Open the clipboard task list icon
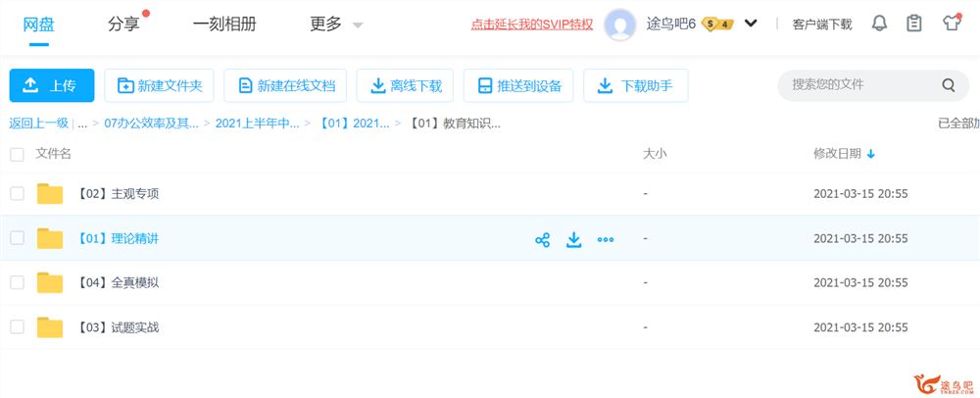 click(913, 24)
